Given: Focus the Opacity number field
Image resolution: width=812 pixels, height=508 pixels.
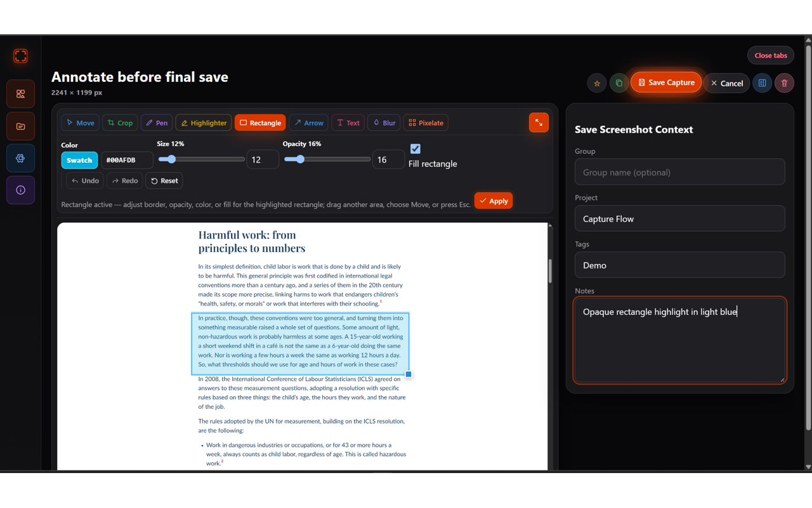Looking at the screenshot, I should coord(388,159).
